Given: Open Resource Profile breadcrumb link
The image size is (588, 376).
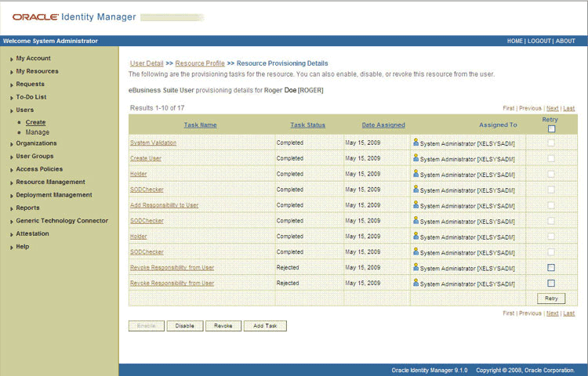Looking at the screenshot, I should [x=200, y=63].
